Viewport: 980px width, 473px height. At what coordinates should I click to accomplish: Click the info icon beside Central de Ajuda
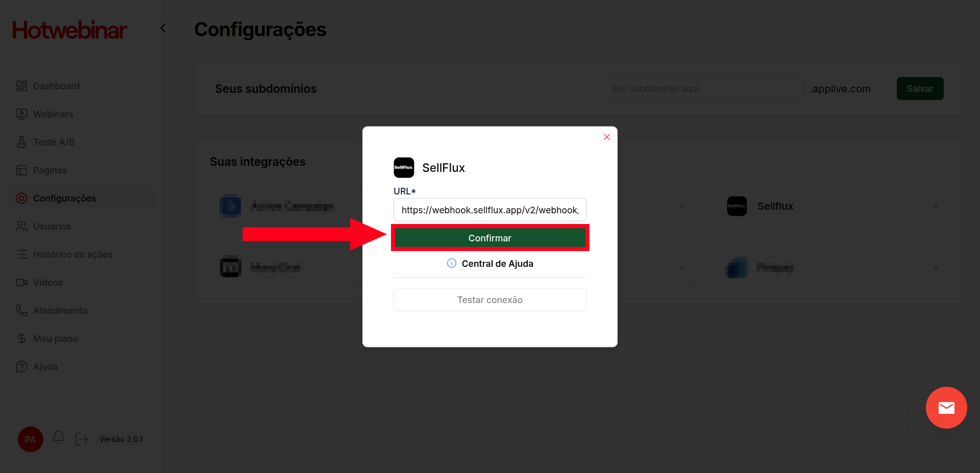(452, 263)
